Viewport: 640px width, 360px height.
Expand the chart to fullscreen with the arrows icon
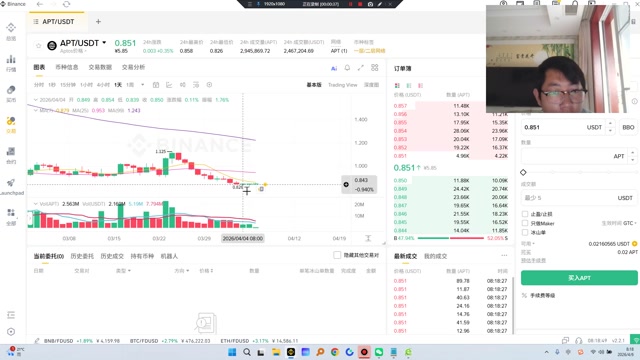[361, 68]
